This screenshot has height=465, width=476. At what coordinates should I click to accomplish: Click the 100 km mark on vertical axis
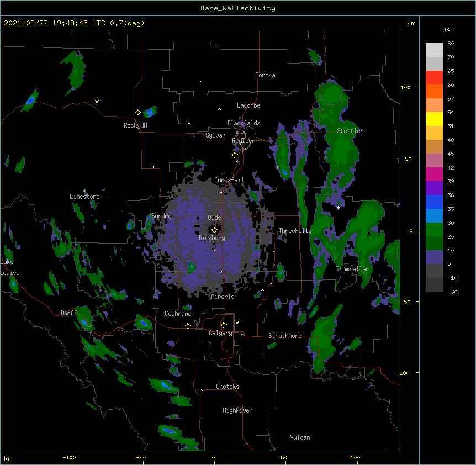(405, 88)
